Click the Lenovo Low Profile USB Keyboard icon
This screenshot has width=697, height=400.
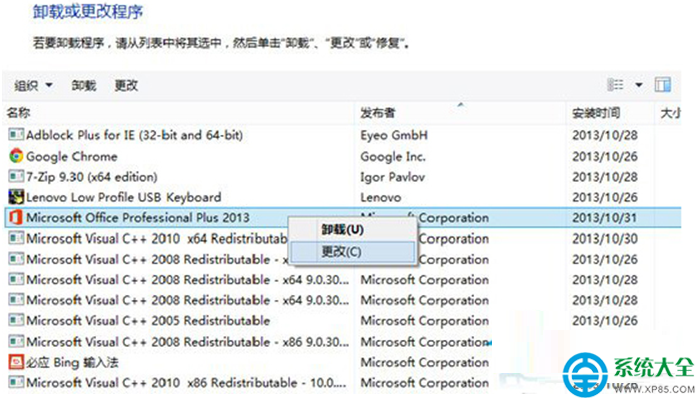point(16,197)
